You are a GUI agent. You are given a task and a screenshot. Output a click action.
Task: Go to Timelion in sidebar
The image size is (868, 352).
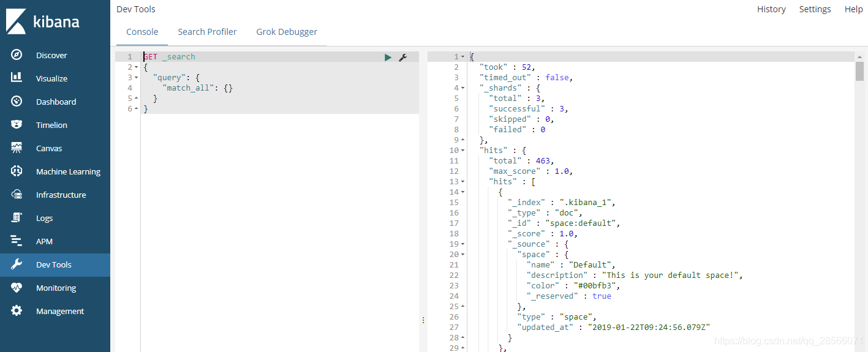[51, 125]
